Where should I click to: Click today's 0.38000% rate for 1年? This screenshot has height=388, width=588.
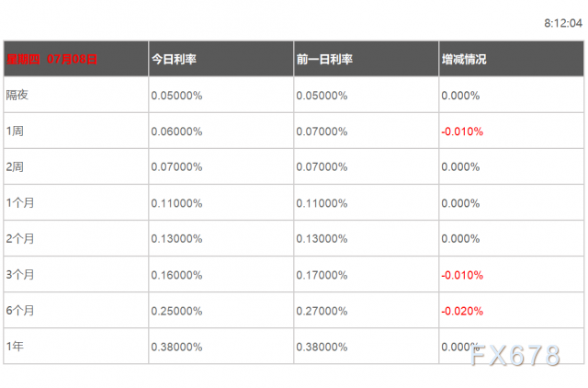[176, 348]
